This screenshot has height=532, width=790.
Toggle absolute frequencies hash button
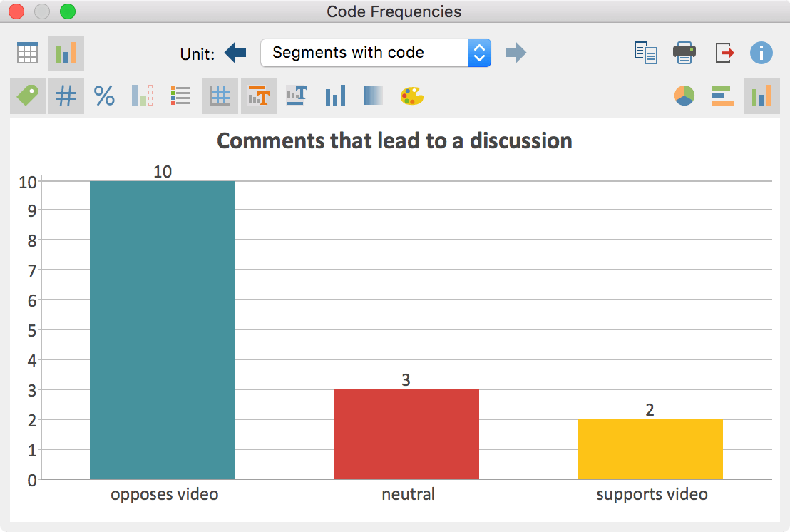point(66,96)
